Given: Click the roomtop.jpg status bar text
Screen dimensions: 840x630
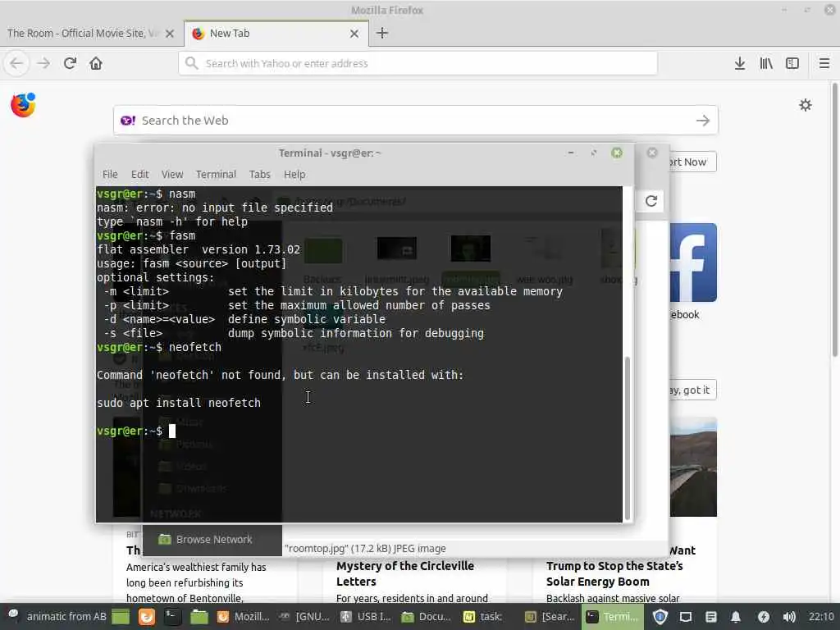Looking at the screenshot, I should [365, 549].
